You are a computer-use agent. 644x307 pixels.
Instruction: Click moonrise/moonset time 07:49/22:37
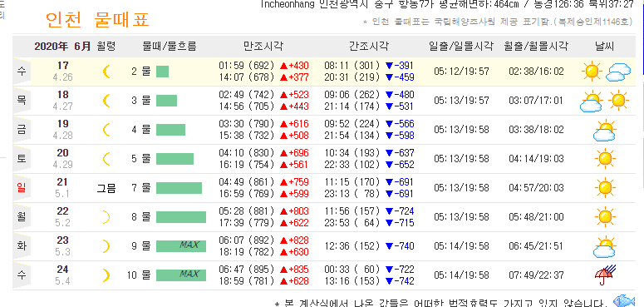(x=537, y=275)
